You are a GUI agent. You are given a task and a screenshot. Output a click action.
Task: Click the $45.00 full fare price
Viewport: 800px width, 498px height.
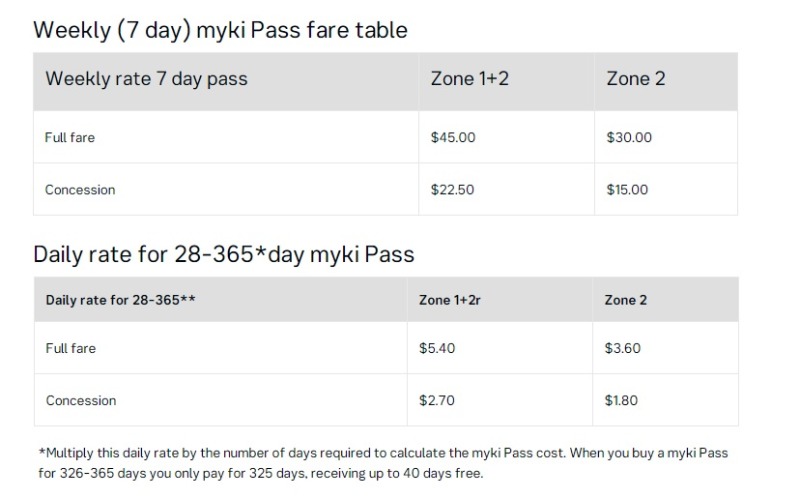click(x=453, y=137)
